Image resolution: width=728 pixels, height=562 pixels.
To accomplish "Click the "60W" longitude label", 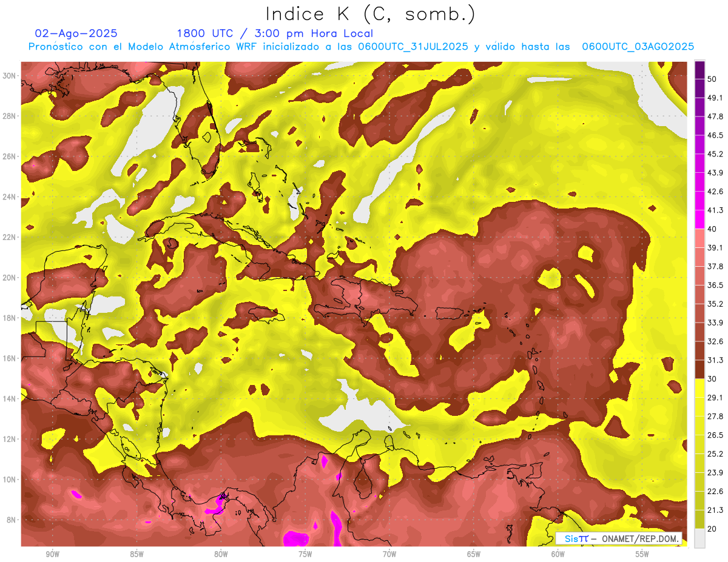I will click(x=558, y=554).
